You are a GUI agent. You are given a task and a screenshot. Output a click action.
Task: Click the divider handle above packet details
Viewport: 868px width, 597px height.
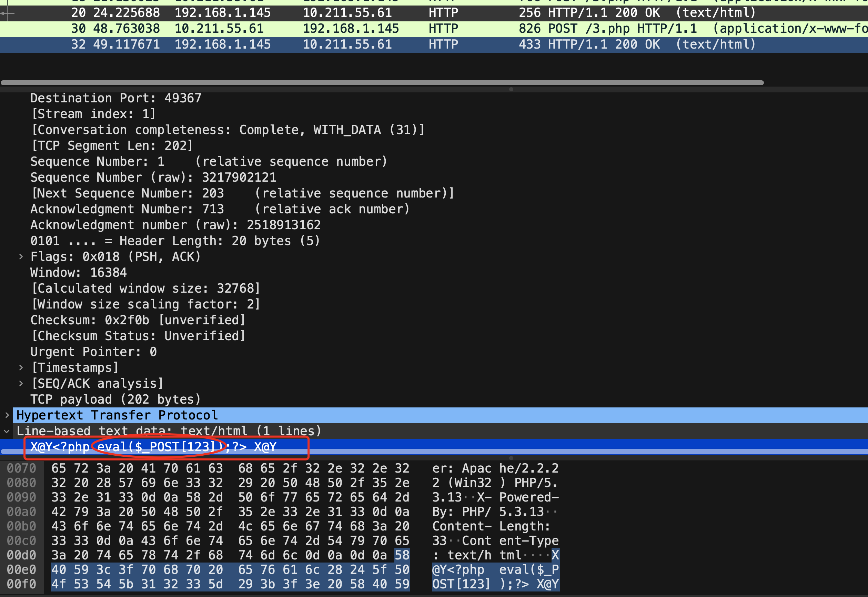511,89
